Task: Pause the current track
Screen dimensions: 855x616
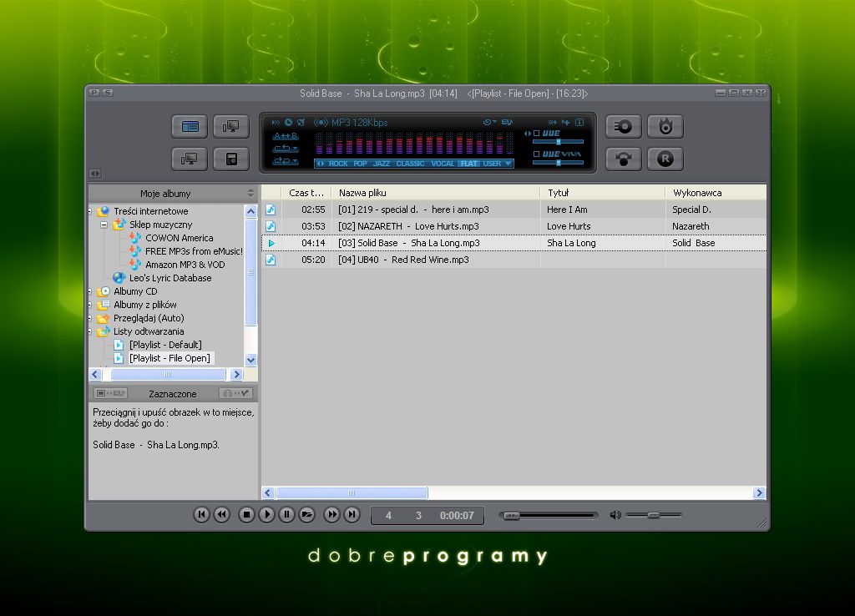Action: (x=286, y=515)
